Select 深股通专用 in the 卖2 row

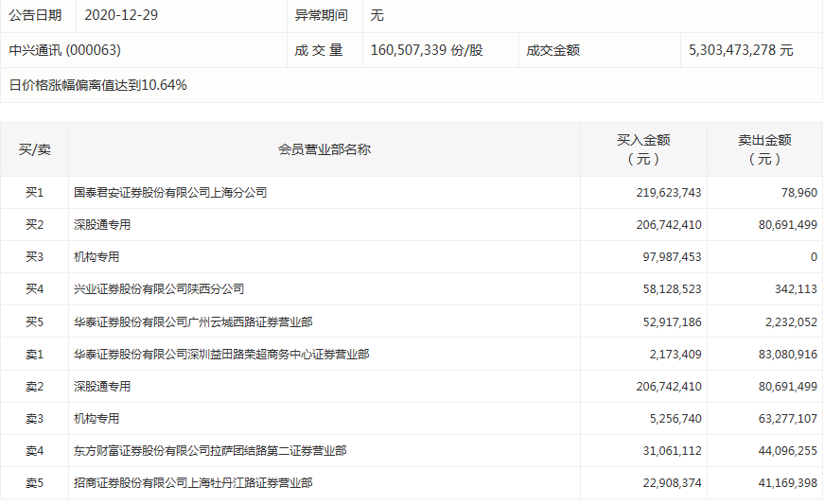click(102, 387)
